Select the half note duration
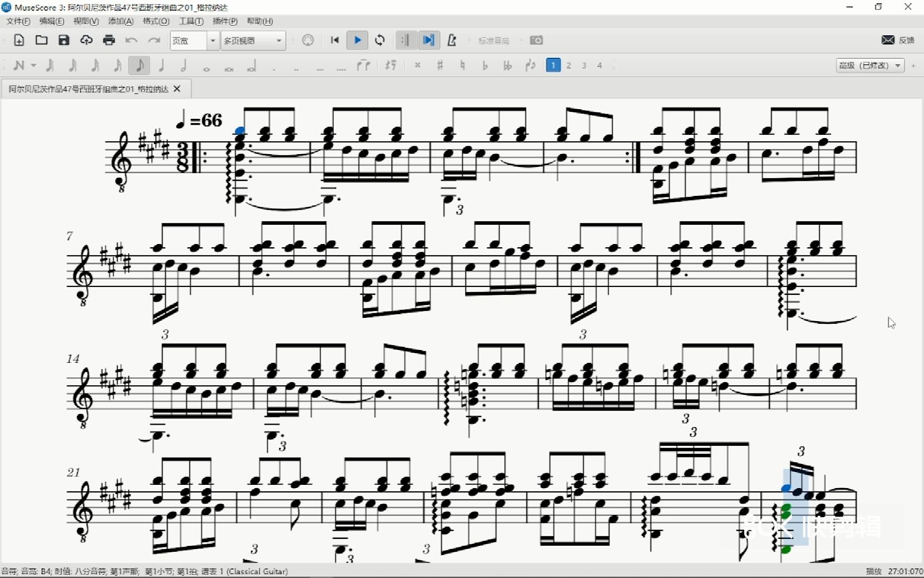Viewport: 924px width, 578px height. (x=184, y=65)
